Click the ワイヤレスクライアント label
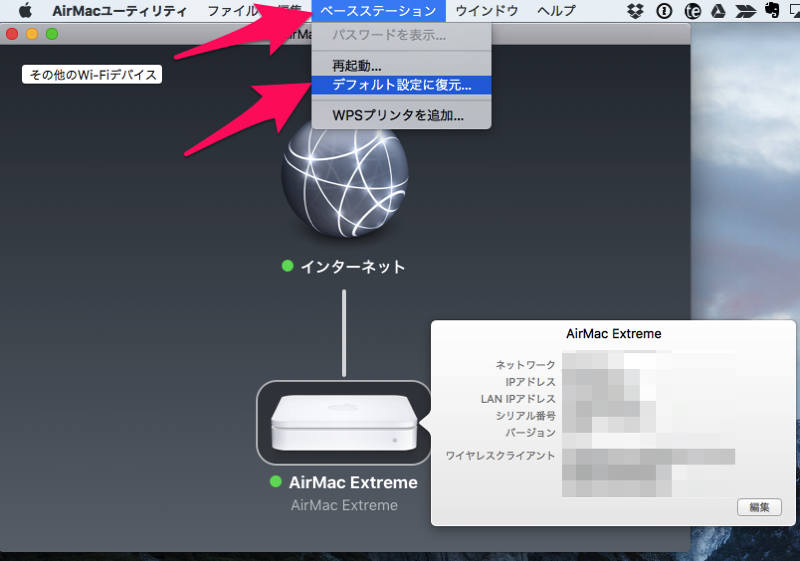The height and width of the screenshot is (561, 800). pos(500,455)
